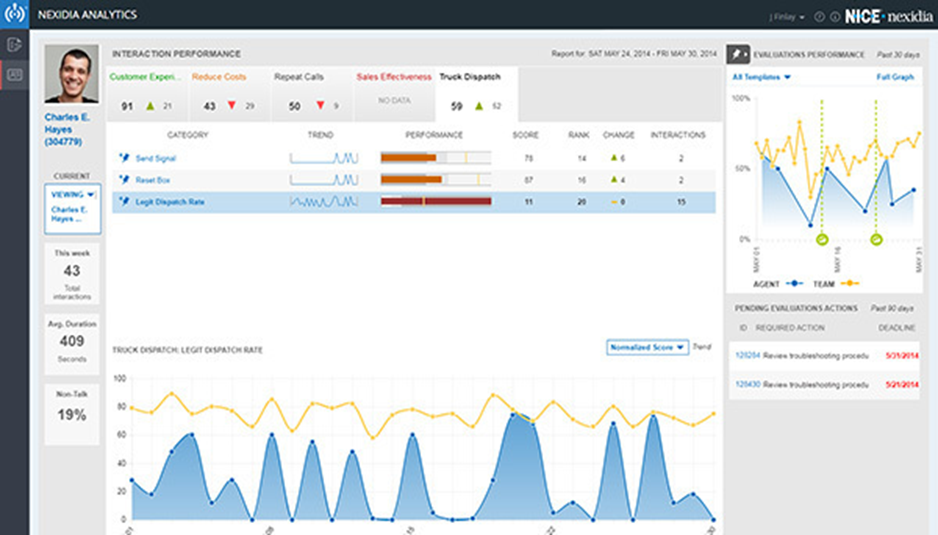Click the help question mark icon
This screenshot has height=535, width=938.
pos(820,17)
